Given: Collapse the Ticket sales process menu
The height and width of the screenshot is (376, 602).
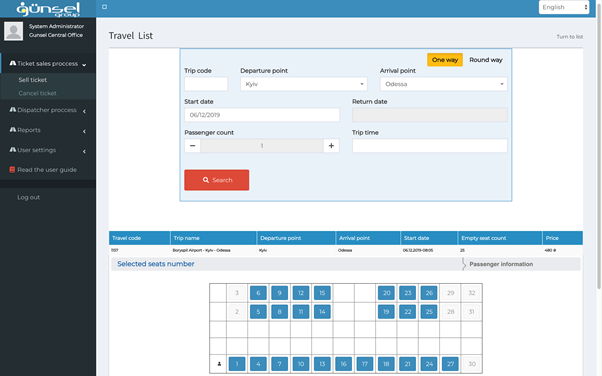Looking at the screenshot, I should tap(48, 64).
